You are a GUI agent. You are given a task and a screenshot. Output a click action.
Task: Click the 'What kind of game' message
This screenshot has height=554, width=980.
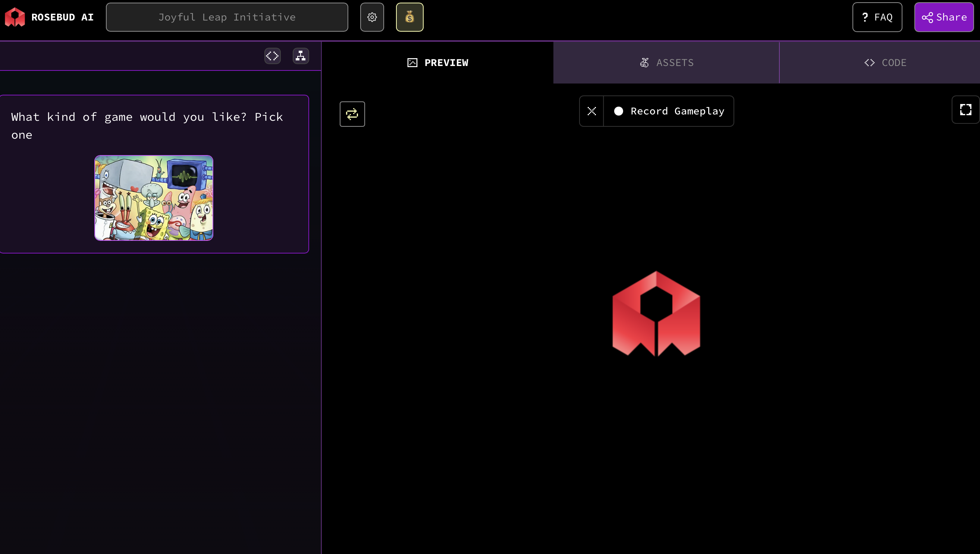[147, 126]
